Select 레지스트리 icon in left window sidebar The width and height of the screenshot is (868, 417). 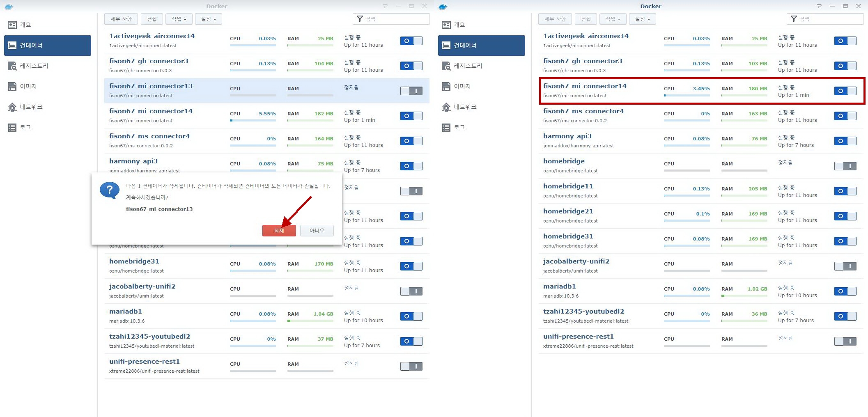pos(12,66)
